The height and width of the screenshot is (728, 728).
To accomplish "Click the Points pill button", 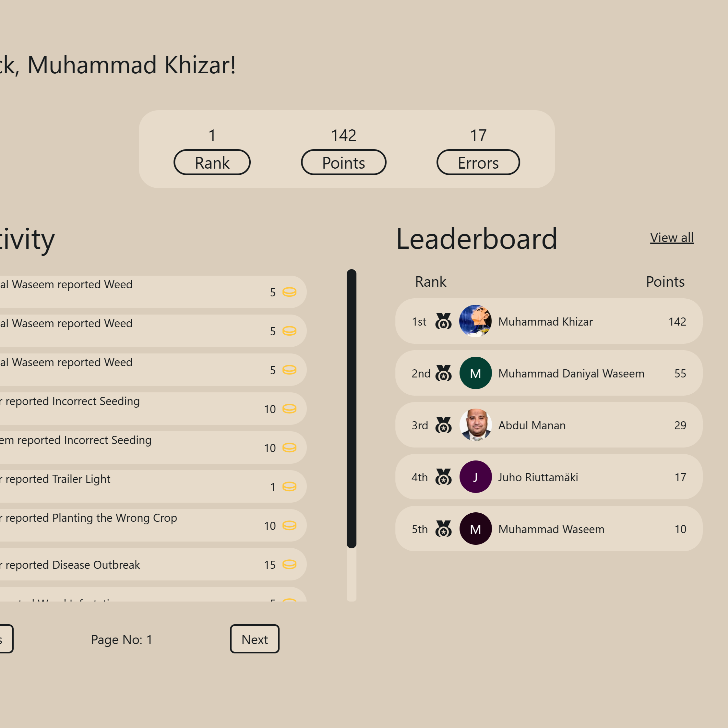I will click(344, 162).
